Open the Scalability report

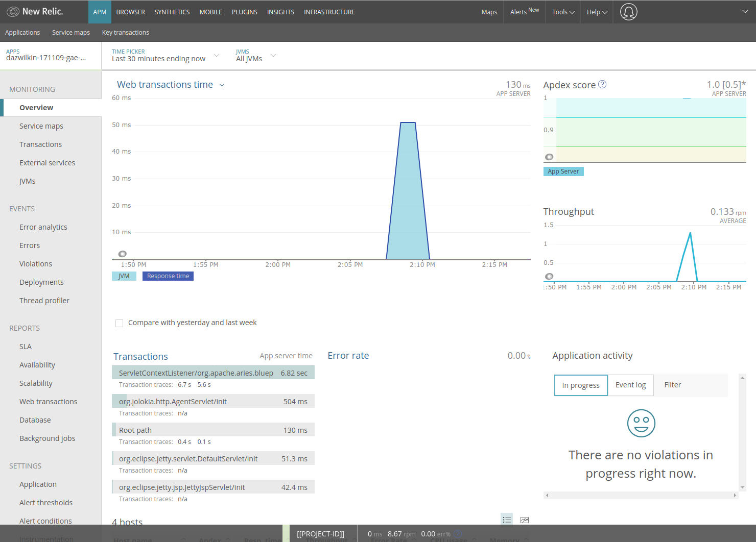(x=36, y=383)
